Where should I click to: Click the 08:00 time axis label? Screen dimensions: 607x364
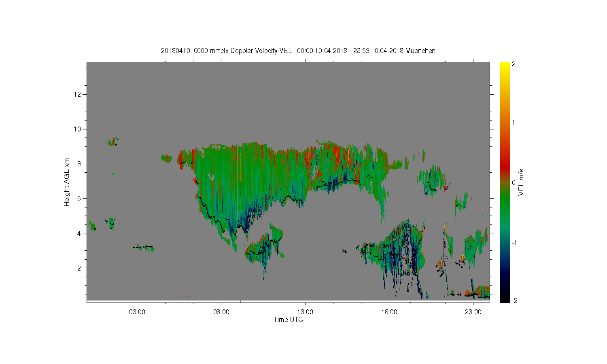point(221,312)
